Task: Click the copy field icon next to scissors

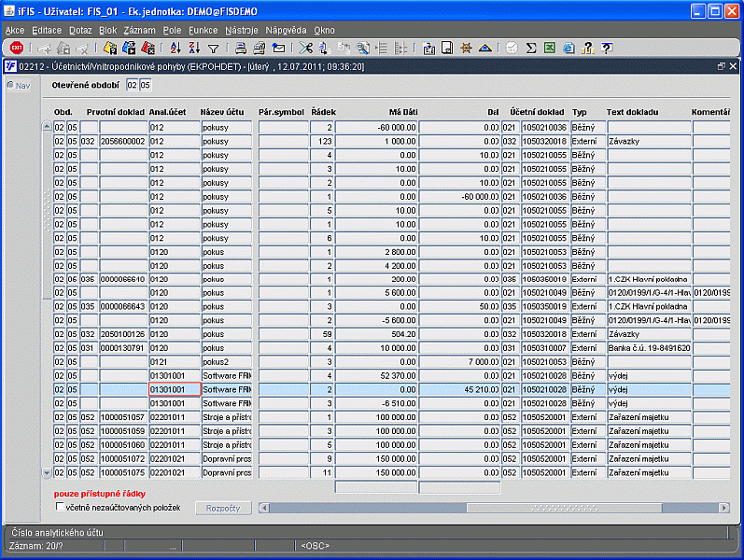Action: [x=325, y=48]
